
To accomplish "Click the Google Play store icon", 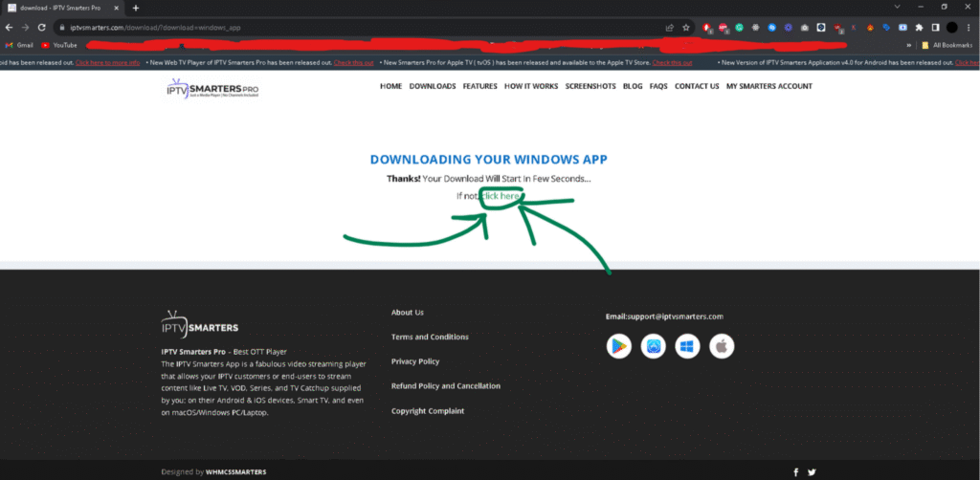I will click(618, 346).
